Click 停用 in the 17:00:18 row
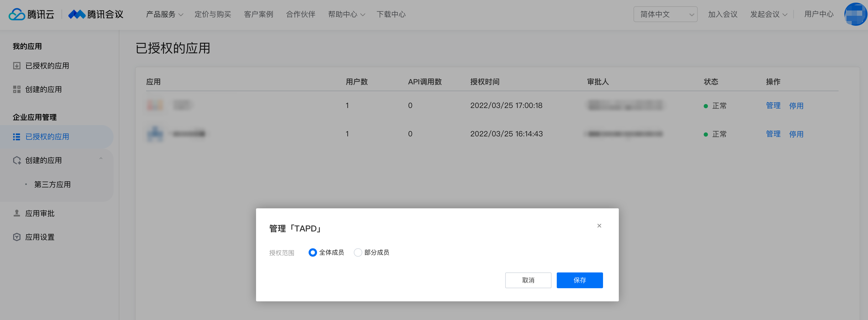The width and height of the screenshot is (868, 320). tap(796, 106)
